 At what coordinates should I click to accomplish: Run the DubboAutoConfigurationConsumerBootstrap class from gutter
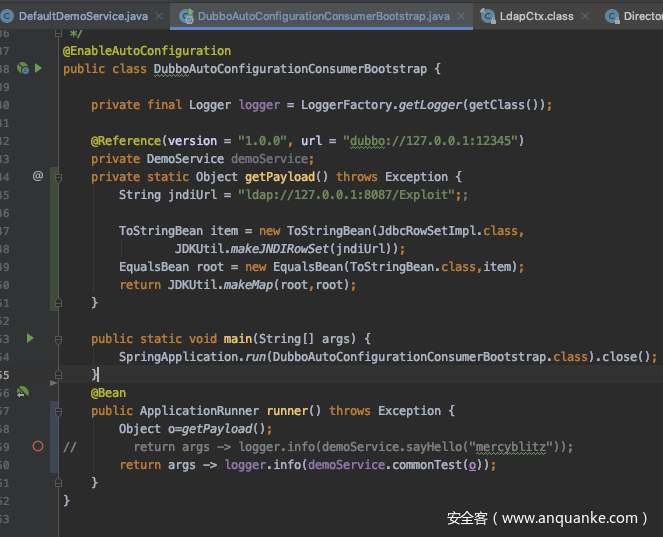click(x=38, y=68)
